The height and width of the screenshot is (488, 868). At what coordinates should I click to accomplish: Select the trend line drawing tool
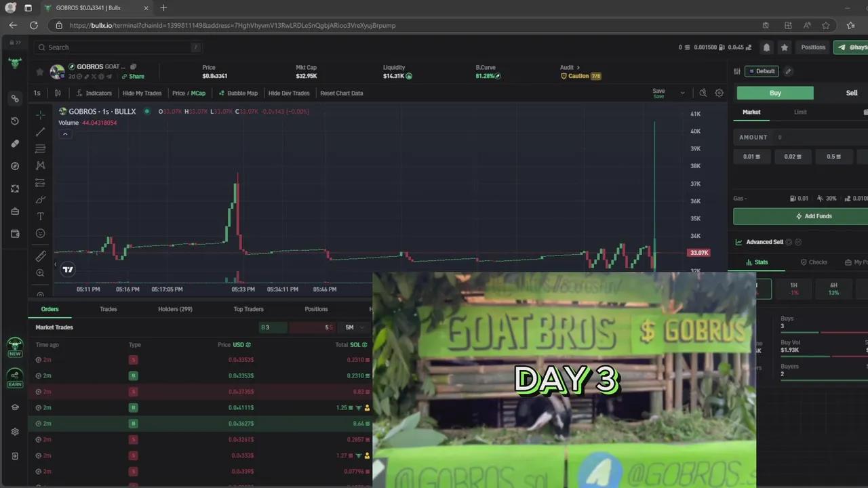(x=41, y=132)
